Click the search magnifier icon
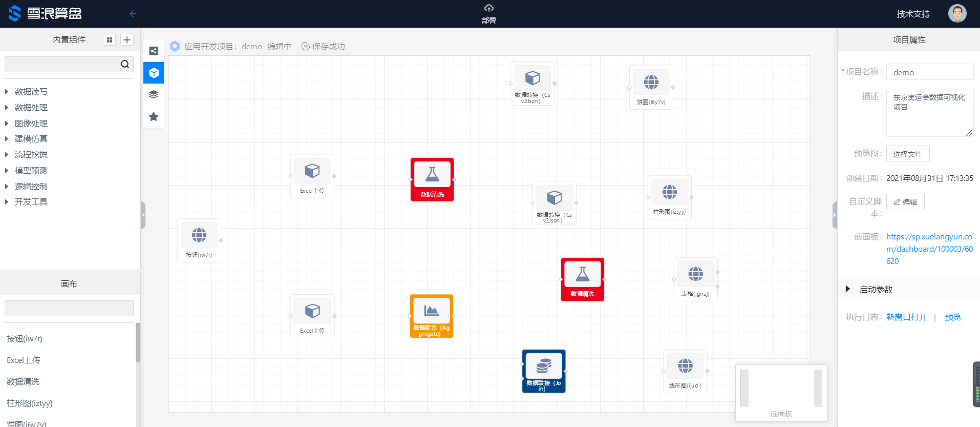The height and width of the screenshot is (427, 980). pos(124,64)
